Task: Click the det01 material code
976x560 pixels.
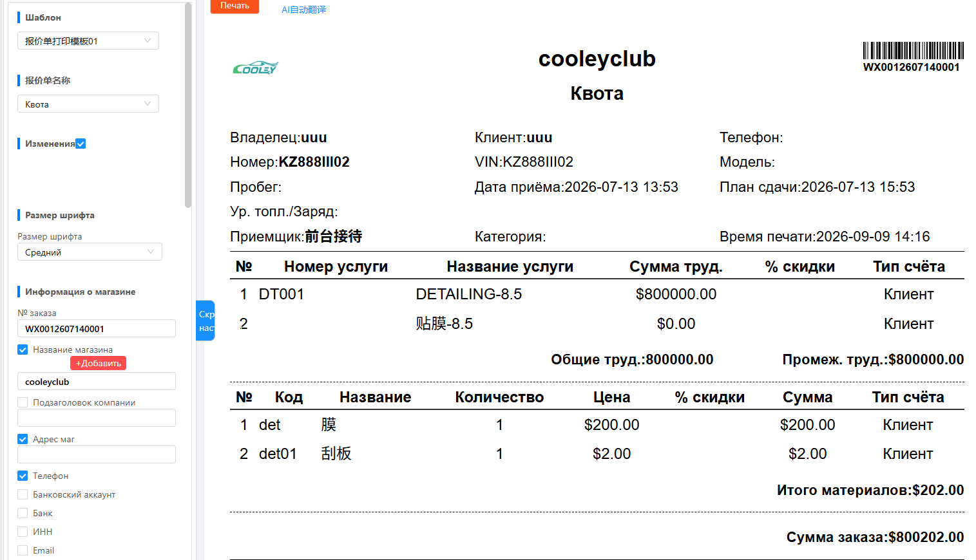Action: point(278,454)
